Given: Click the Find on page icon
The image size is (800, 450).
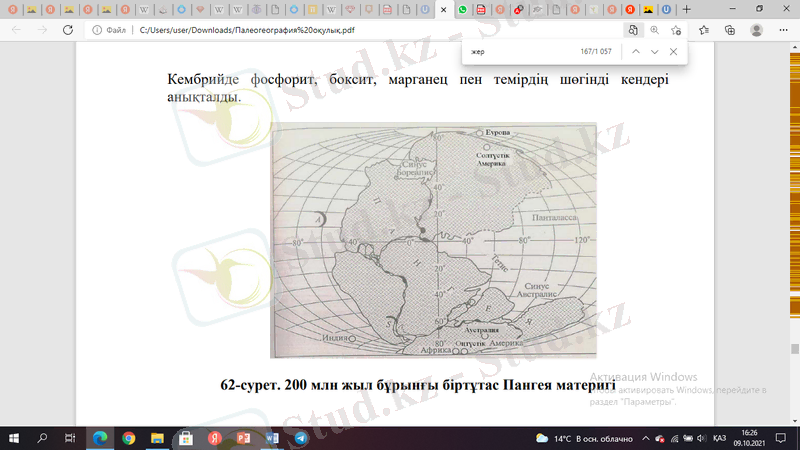Looking at the screenshot, I should (633, 30).
